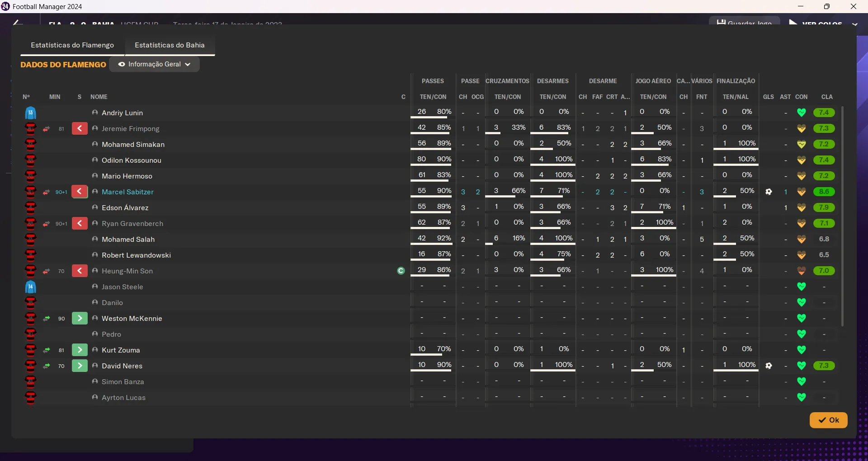Click condition heart for Robert Lewandowski

[x=802, y=255]
